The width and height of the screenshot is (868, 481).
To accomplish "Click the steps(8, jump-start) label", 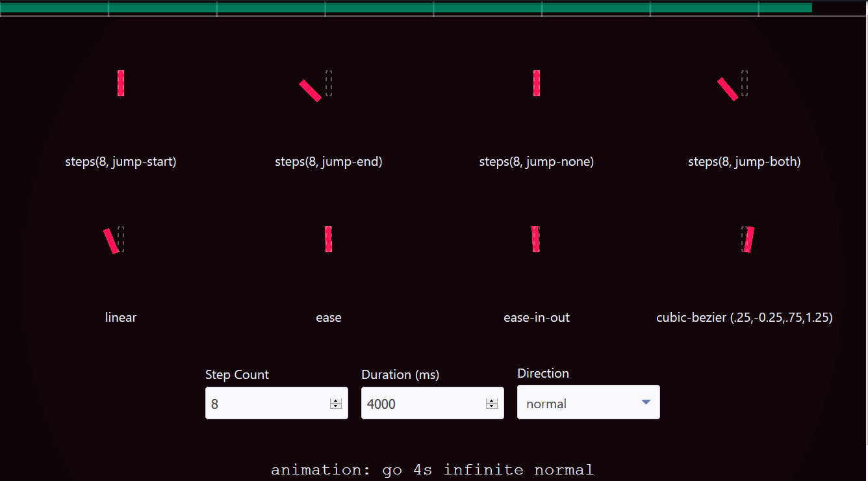I will (121, 162).
